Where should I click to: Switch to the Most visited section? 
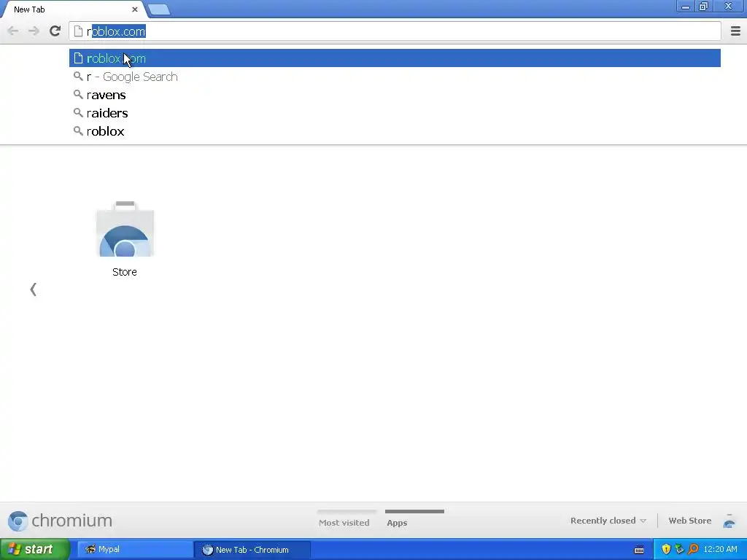344,522
